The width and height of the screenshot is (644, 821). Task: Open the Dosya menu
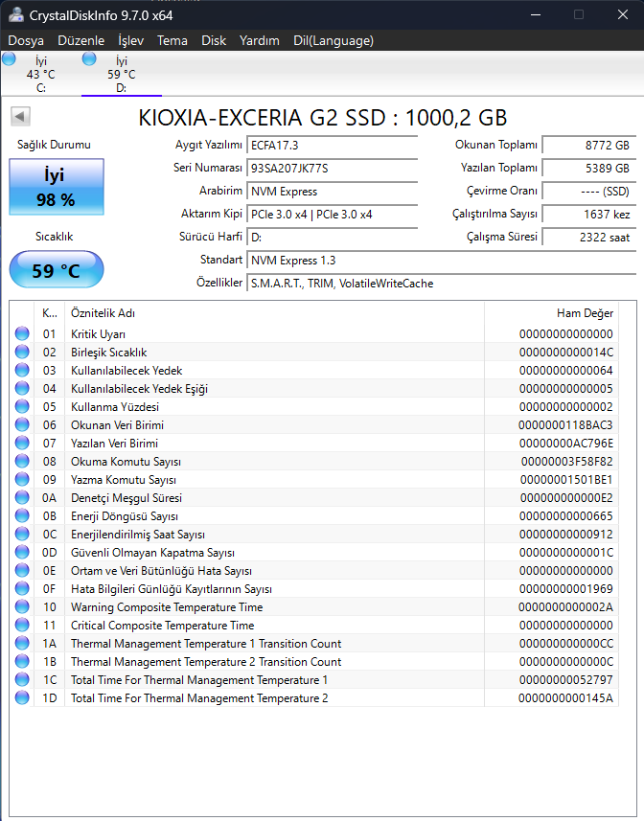pos(26,40)
